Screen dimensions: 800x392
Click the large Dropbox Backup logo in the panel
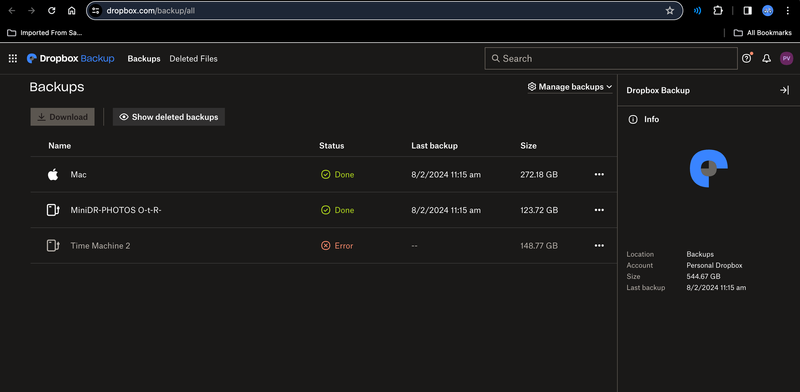tap(708, 168)
